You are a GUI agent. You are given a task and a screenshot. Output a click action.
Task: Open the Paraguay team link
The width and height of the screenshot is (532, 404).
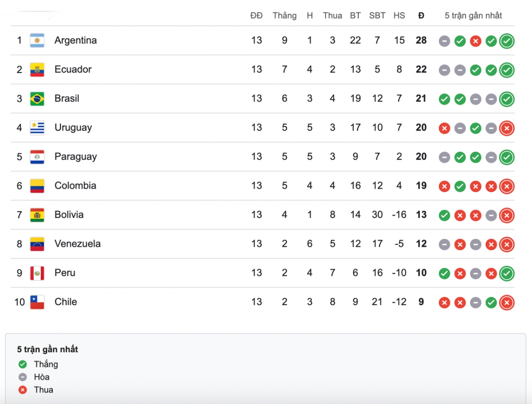(75, 157)
